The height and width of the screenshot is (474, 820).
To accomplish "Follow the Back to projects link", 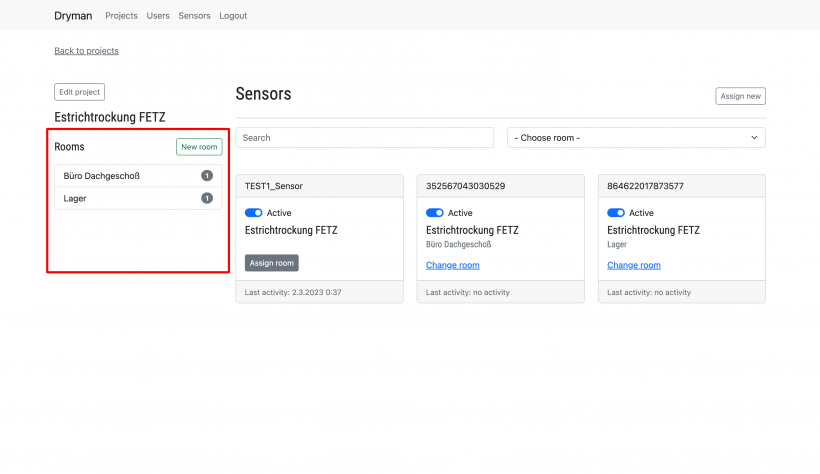I will click(86, 51).
